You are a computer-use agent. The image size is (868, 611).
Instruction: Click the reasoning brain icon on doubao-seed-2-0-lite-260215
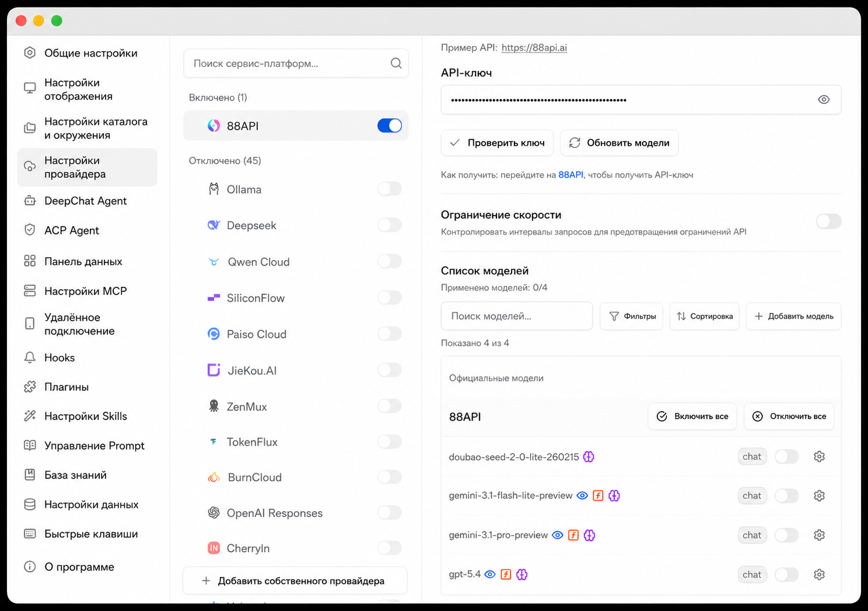pyautogui.click(x=589, y=457)
